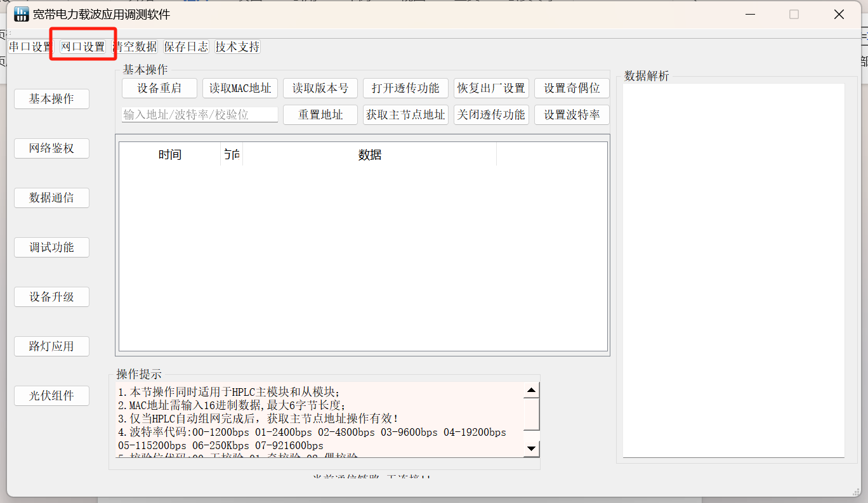
Task: Click the down arrow on the 操作提示 scrollbar
Action: tap(531, 448)
